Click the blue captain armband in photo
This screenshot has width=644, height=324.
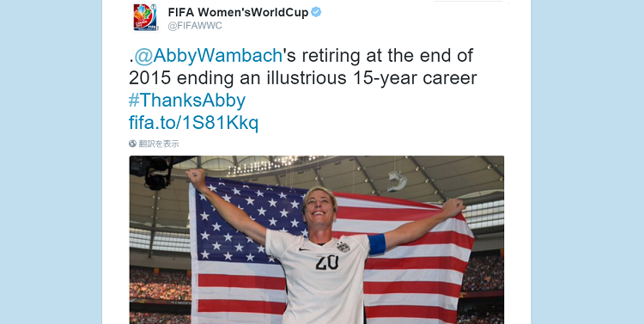click(x=377, y=244)
